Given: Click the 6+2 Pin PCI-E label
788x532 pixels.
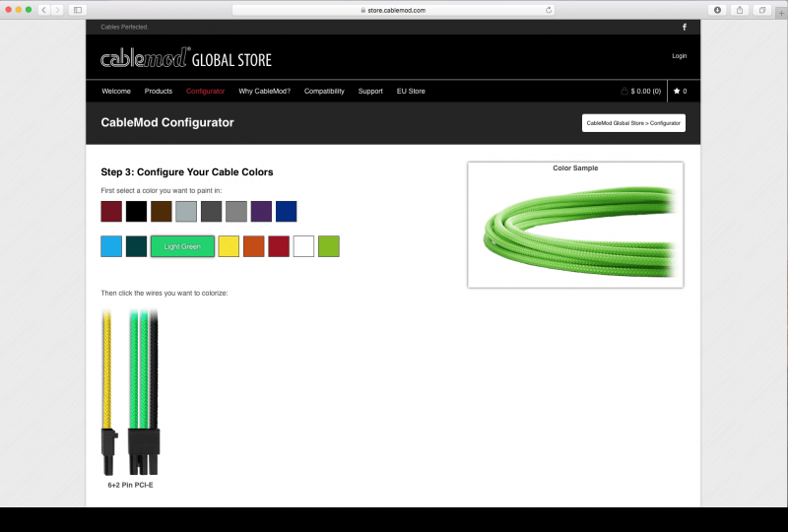Looking at the screenshot, I should [x=130, y=485].
